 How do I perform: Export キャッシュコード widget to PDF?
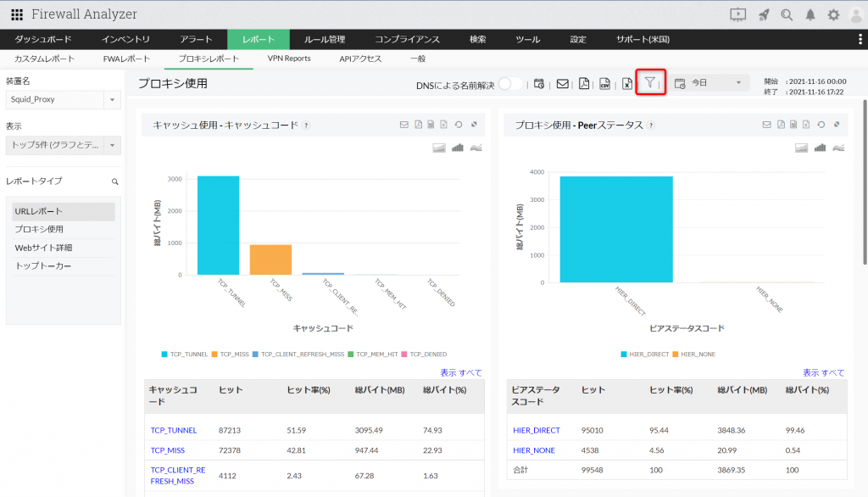418,125
